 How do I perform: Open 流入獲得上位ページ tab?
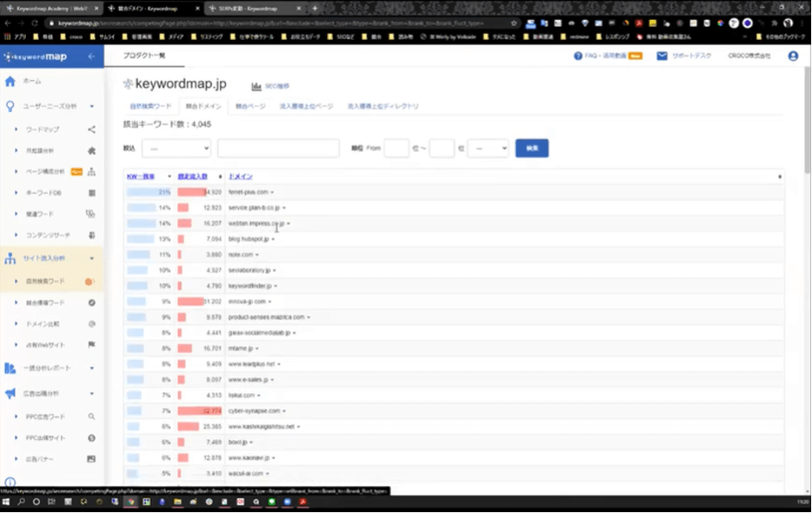[x=306, y=106]
